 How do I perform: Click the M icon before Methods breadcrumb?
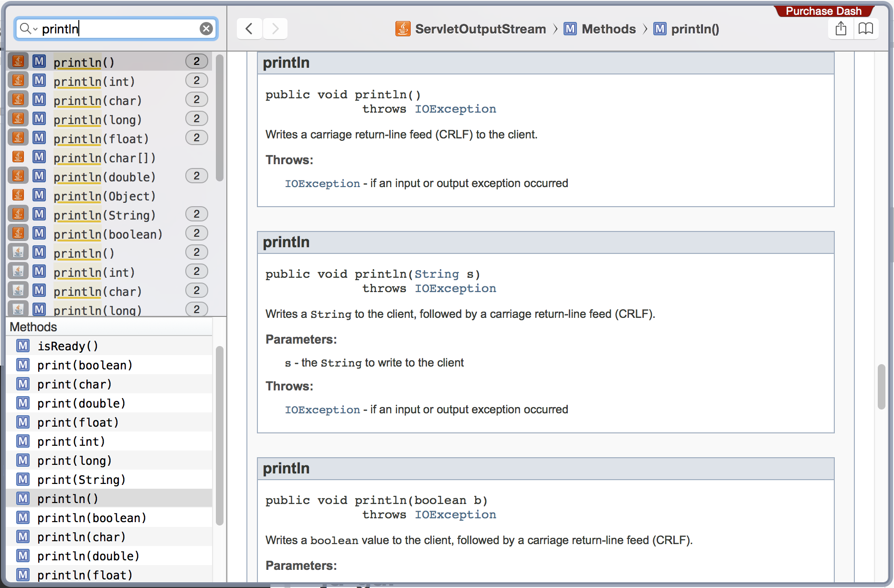[570, 29]
